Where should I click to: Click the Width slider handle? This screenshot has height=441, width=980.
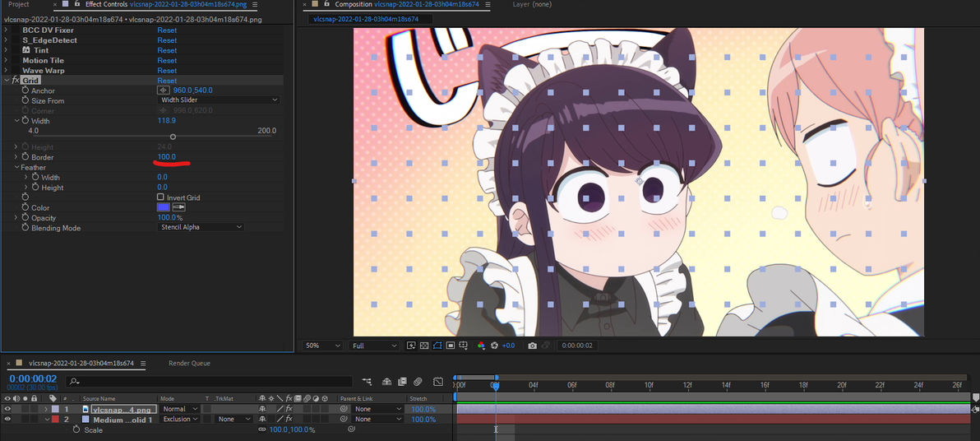click(x=173, y=137)
